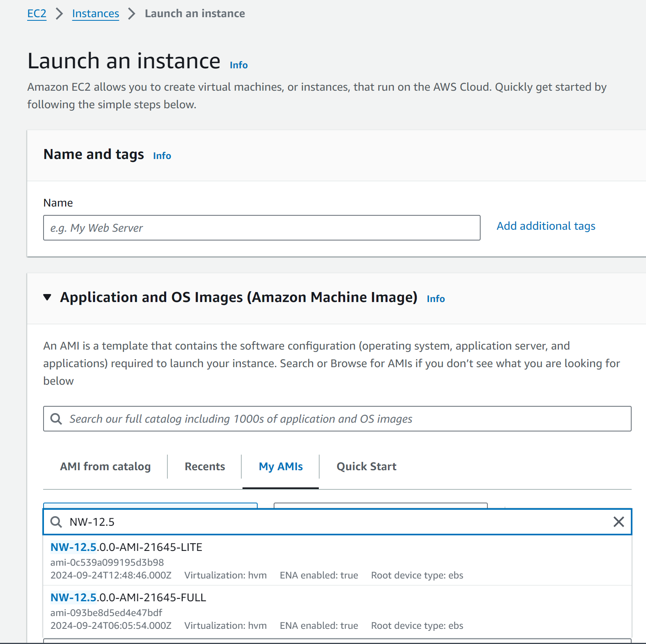
Task: Click the Launch an instance breadcrumb item
Action: click(x=195, y=14)
